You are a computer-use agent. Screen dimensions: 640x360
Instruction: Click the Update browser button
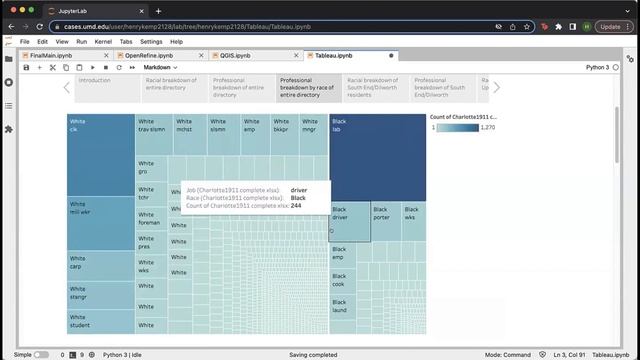[614, 27]
